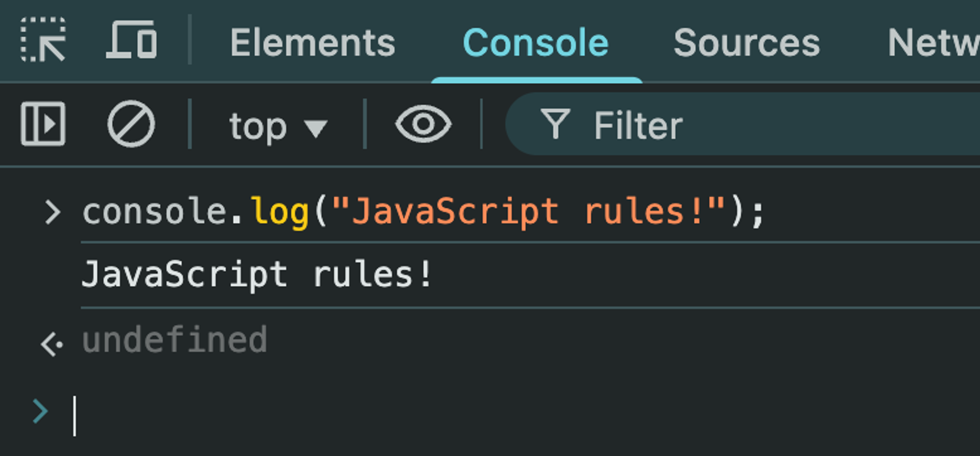Open the top context selector dropdown
The height and width of the screenshot is (456, 980).
[278, 126]
